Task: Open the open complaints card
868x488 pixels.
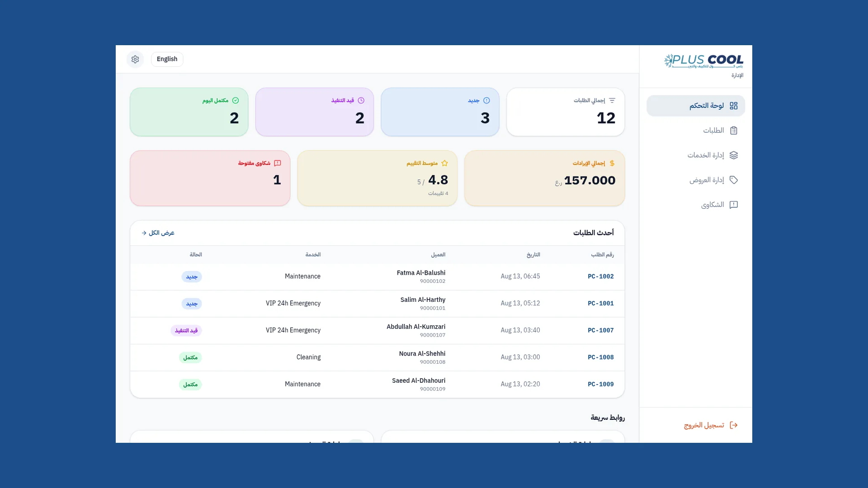Action: click(x=210, y=178)
